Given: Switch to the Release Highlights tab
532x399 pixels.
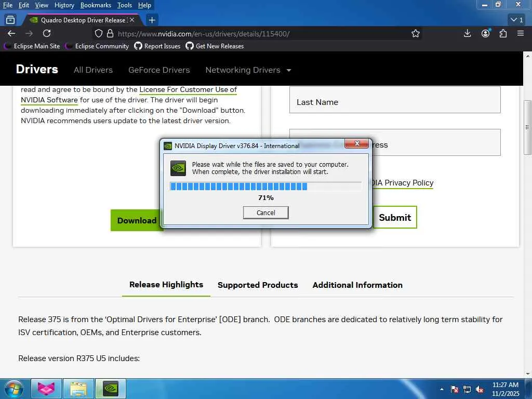Looking at the screenshot, I should pyautogui.click(x=166, y=285).
